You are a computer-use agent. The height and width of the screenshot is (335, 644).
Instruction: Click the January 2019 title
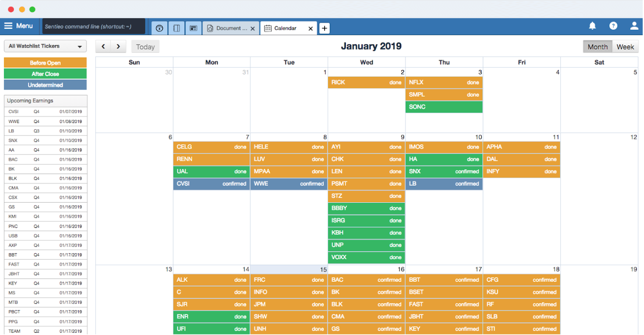[371, 46]
